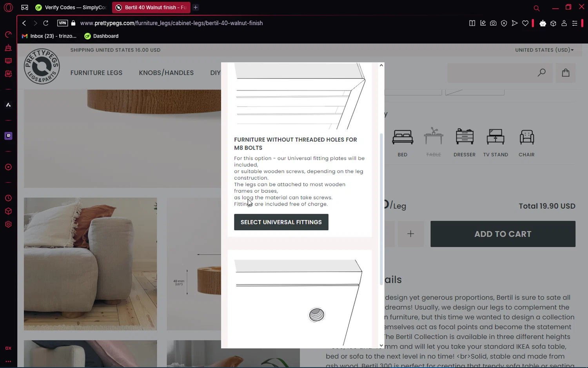Go back to previous page
This screenshot has width=588, height=368.
click(x=24, y=23)
